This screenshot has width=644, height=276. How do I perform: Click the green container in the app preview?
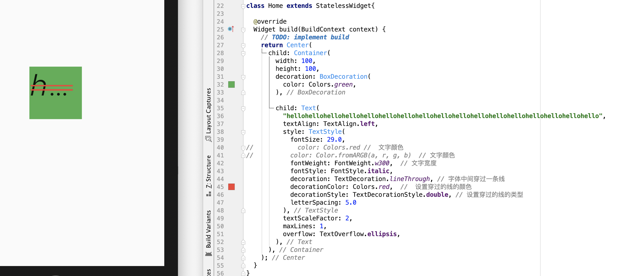[x=56, y=93]
